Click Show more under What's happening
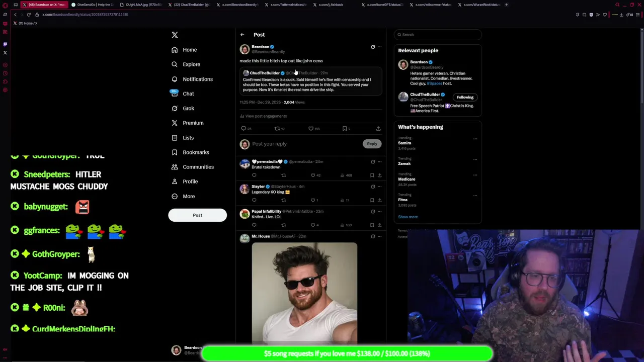 408,217
